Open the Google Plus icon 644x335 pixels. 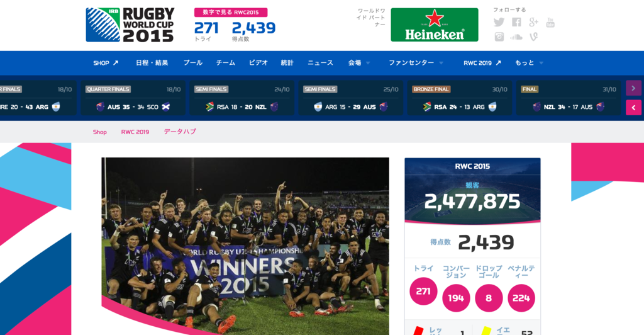click(533, 22)
